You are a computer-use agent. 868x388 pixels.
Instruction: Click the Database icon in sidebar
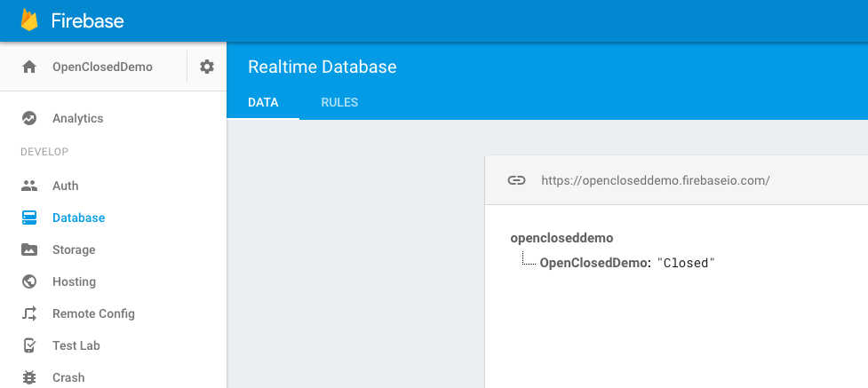[28, 218]
